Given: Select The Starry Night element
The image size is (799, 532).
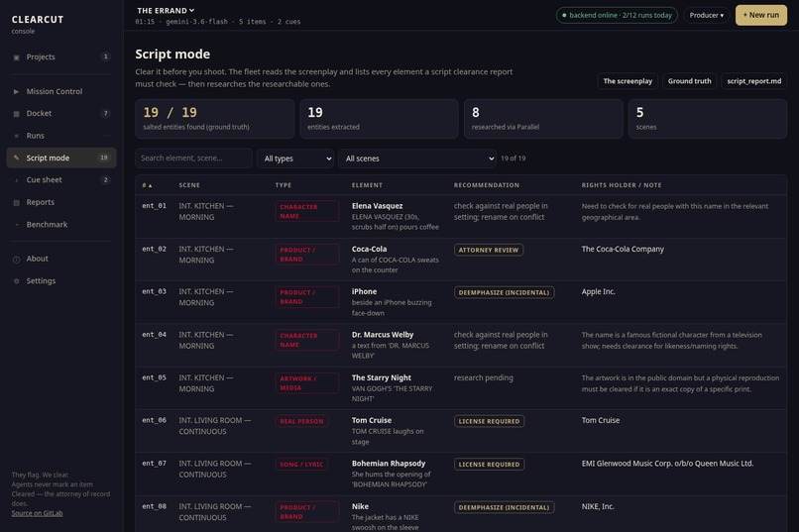Looking at the screenshot, I should 381,377.
